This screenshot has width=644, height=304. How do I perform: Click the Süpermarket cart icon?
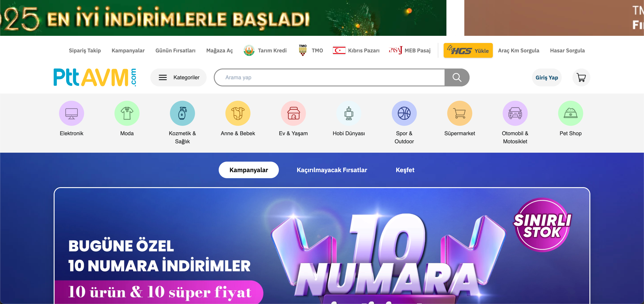coord(460,113)
